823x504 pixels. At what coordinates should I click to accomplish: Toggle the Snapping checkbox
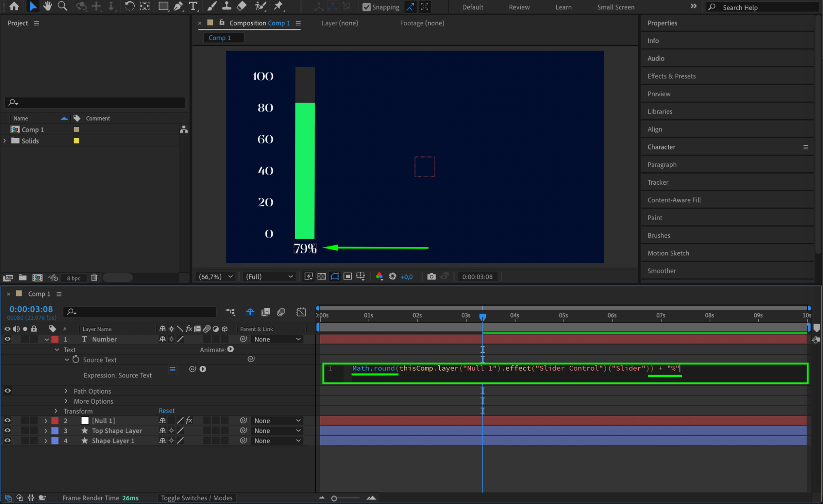(x=366, y=7)
